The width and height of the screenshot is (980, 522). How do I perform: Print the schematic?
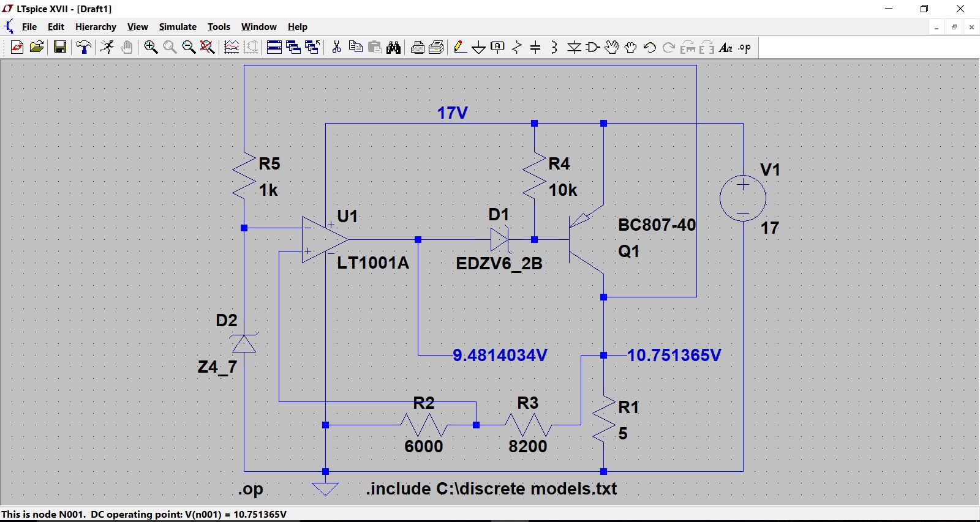(x=437, y=47)
